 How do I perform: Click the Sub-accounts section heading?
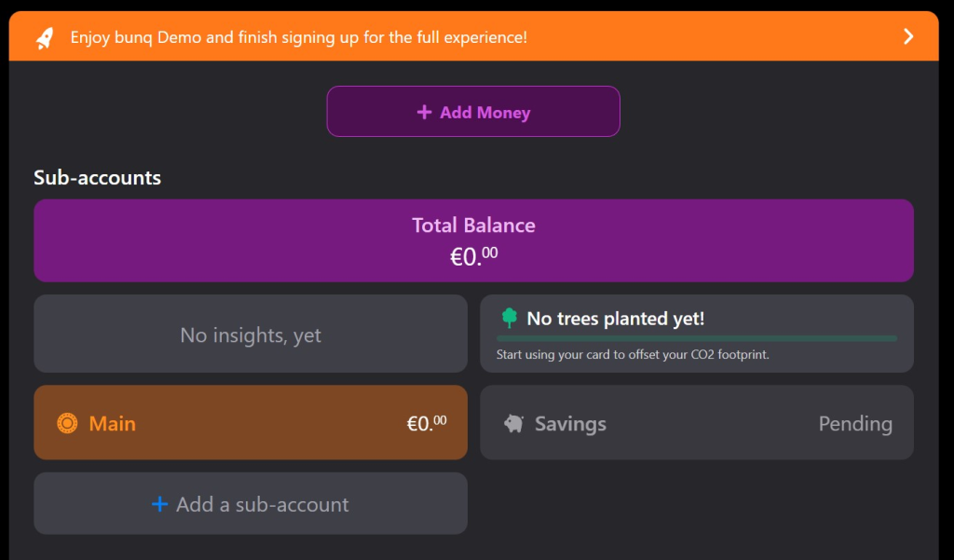click(97, 177)
